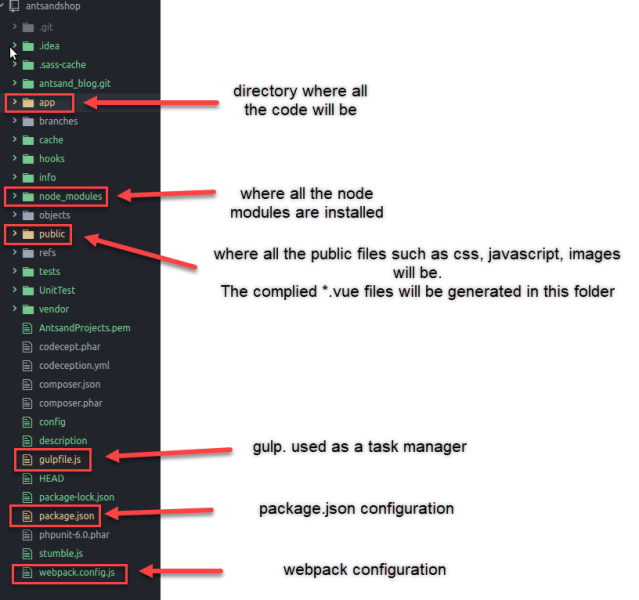Click the refs folder icon
This screenshot has width=639, height=600.
pyautogui.click(x=28, y=253)
